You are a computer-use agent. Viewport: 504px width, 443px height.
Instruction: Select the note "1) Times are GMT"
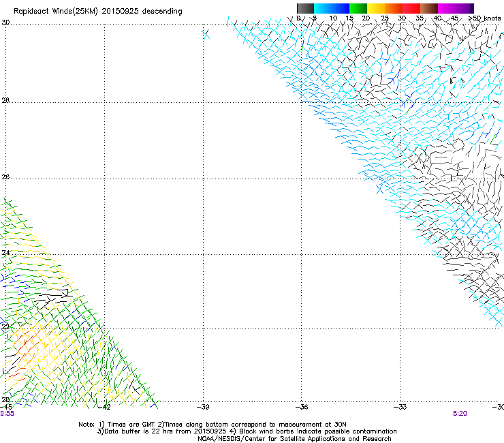click(127, 425)
